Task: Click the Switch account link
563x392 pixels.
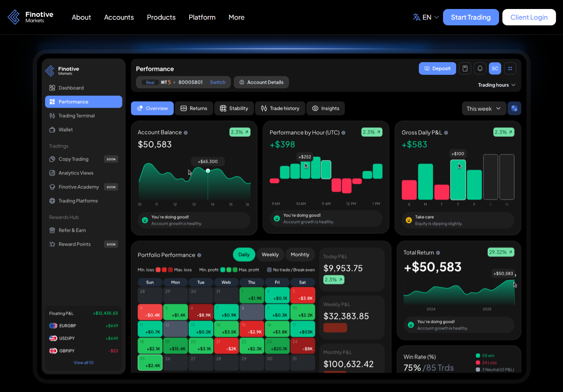Action: [218, 82]
